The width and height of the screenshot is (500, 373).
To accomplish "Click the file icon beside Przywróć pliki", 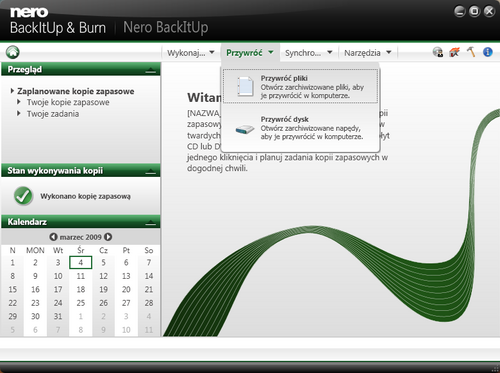I will pos(245,86).
